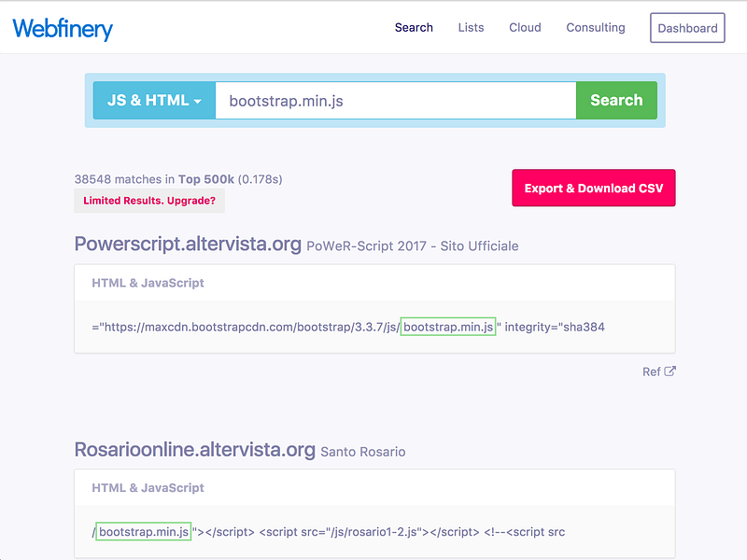747x560 pixels.
Task: Click the HTML & JavaScript header of the first result
Action: pos(148,283)
